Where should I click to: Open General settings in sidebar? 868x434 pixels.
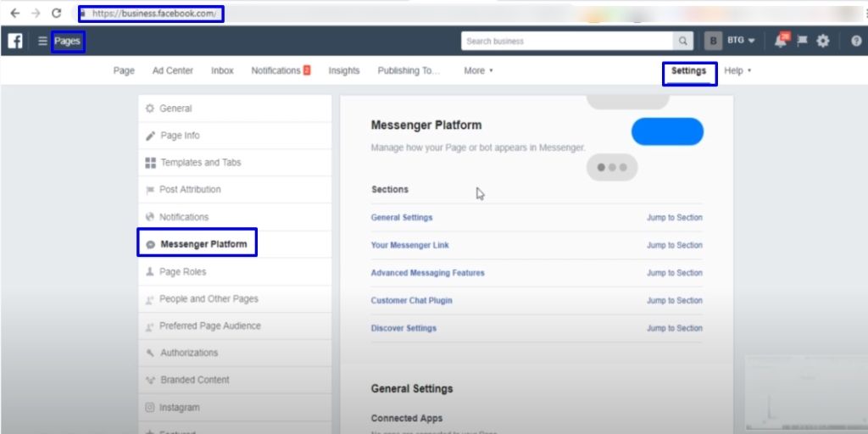tap(235, 108)
